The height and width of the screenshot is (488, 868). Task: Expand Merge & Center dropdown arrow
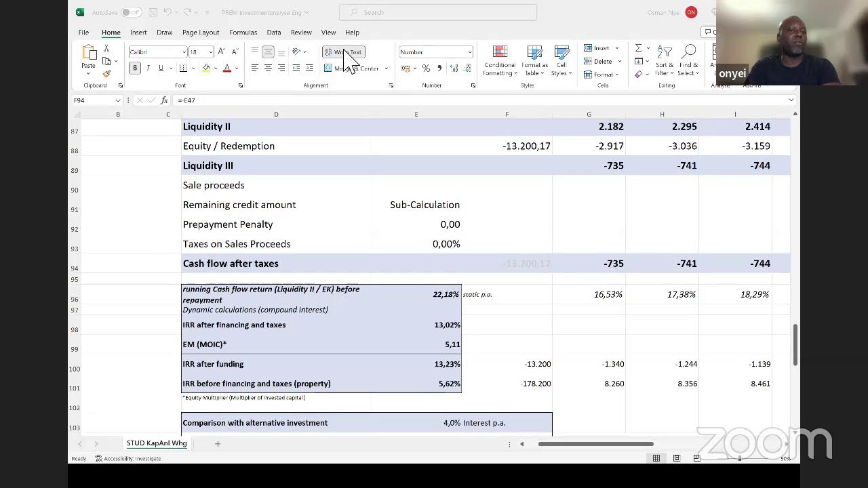pos(387,68)
